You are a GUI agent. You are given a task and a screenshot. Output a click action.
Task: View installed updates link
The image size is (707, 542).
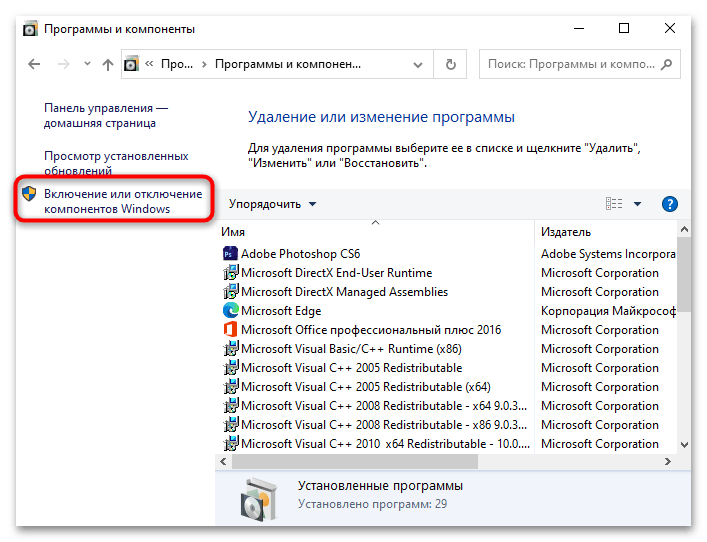(116, 163)
